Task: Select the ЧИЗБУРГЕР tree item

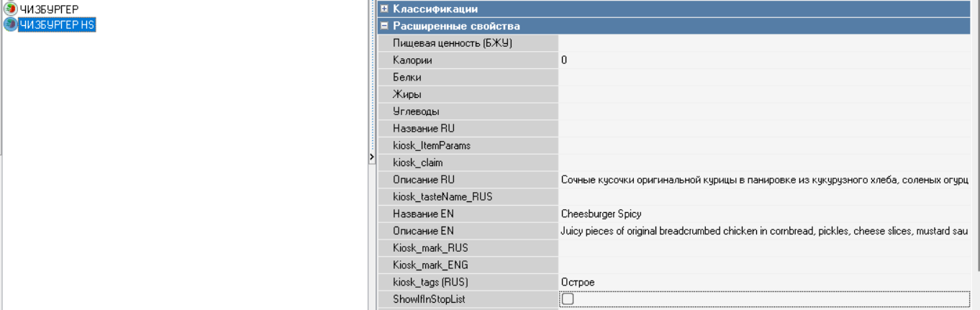Action: [49, 10]
